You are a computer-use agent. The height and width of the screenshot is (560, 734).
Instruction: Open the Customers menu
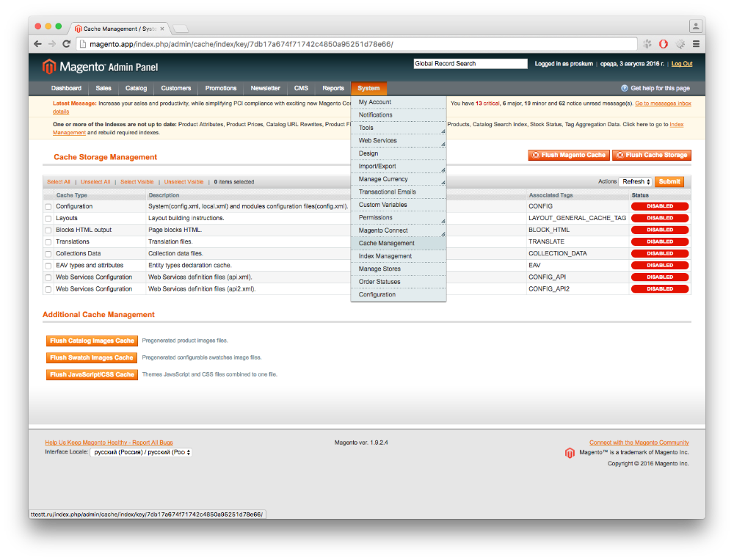point(176,88)
